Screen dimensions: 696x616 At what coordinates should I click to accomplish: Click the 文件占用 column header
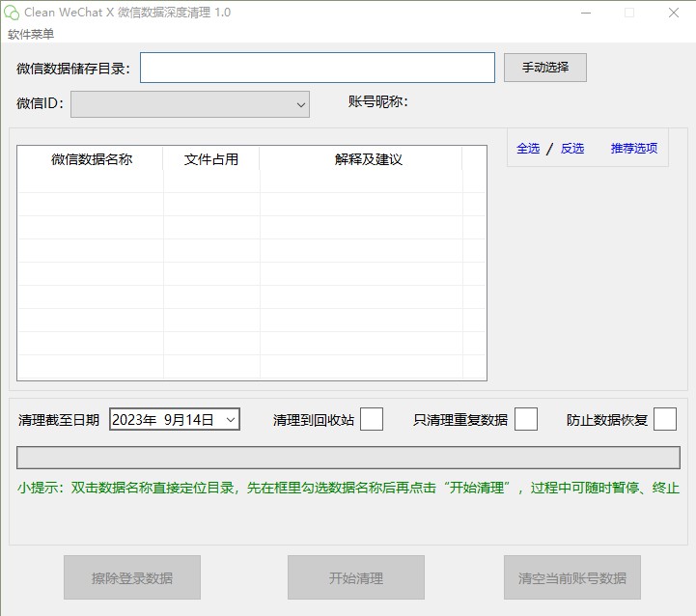point(211,159)
